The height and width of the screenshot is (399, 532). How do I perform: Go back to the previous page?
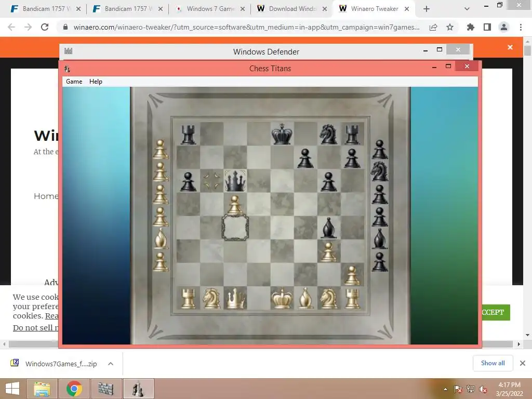point(11,27)
